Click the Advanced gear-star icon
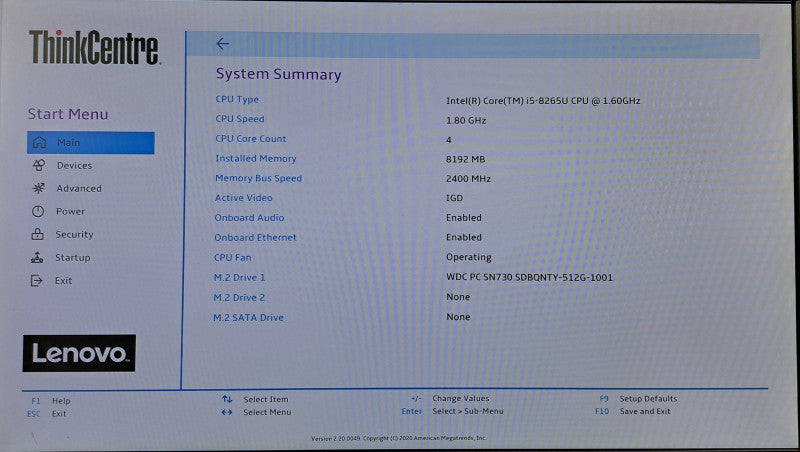Image resolution: width=800 pixels, height=452 pixels. click(38, 188)
